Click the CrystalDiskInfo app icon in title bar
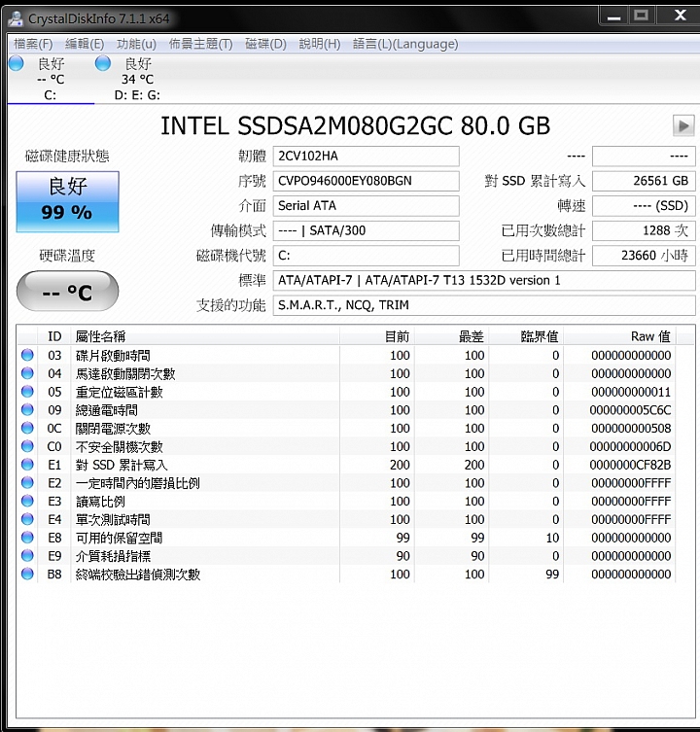Image resolution: width=700 pixels, height=732 pixels. click(16, 18)
